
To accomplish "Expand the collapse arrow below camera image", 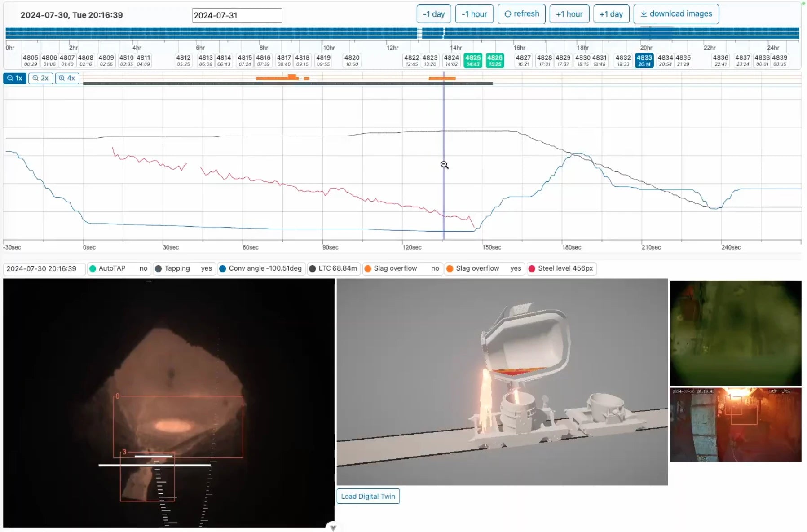I will pyautogui.click(x=333, y=528).
